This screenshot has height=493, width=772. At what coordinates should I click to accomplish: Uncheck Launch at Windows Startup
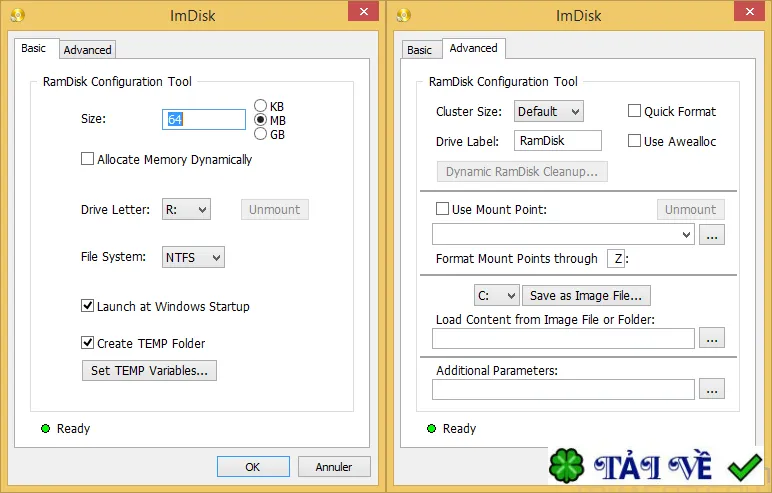[87, 306]
